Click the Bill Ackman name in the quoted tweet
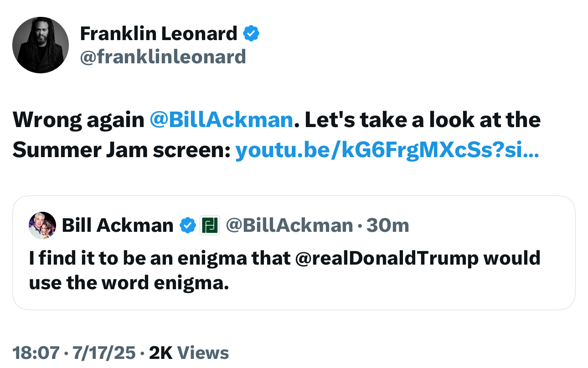Screen dimensions: 588x368 pos(117,225)
